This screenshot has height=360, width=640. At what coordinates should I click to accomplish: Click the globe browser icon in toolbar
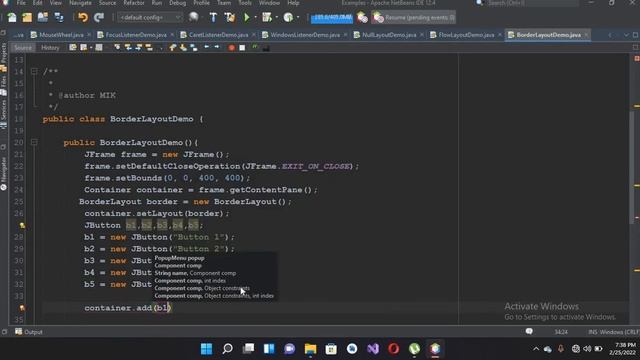point(193,18)
